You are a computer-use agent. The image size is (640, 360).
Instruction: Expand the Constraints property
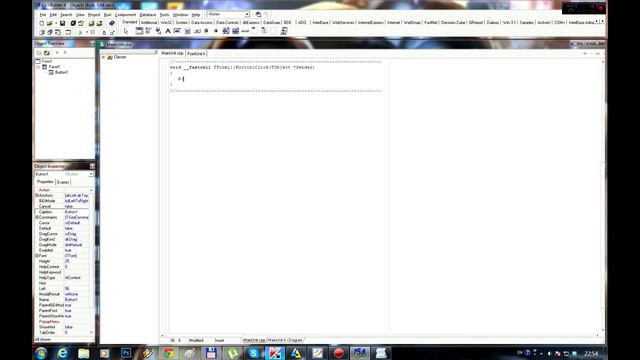[37, 218]
